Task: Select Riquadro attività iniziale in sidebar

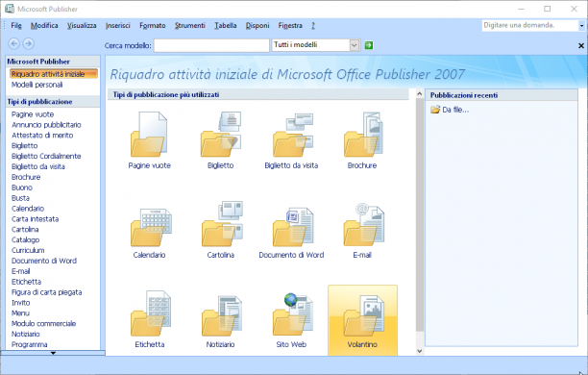Action: [54, 74]
